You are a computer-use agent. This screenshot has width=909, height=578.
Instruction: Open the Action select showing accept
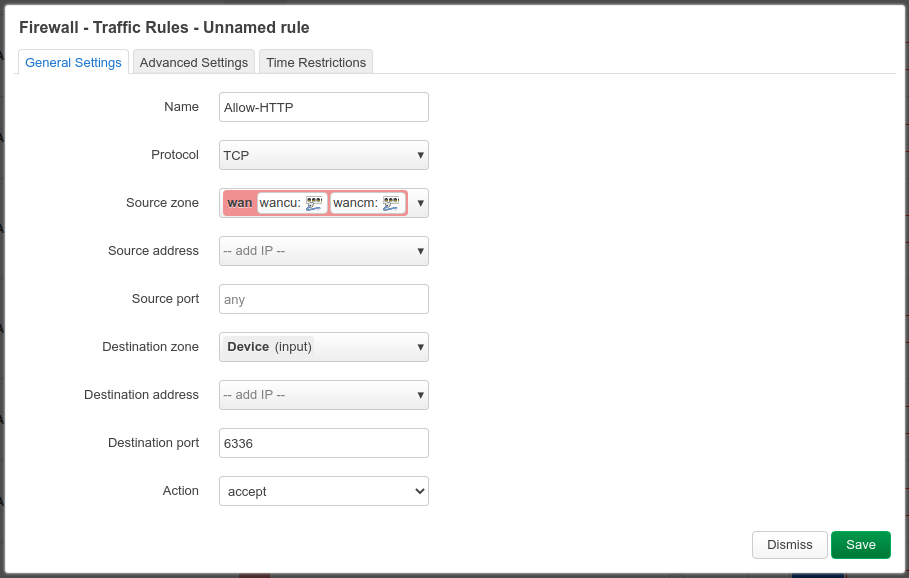323,491
